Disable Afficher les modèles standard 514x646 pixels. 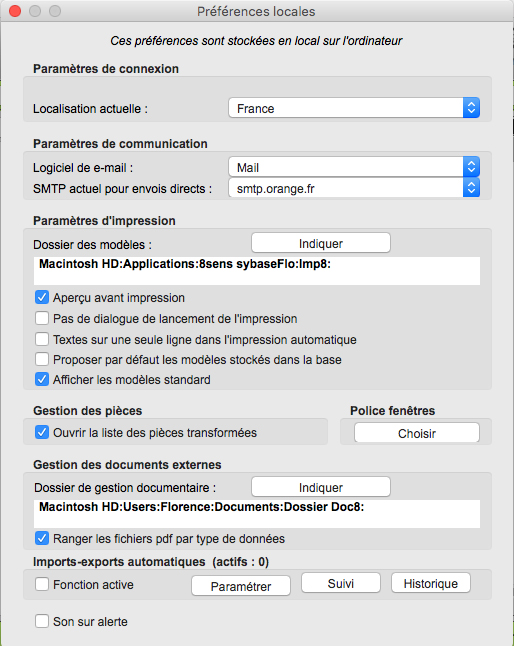click(x=42, y=379)
